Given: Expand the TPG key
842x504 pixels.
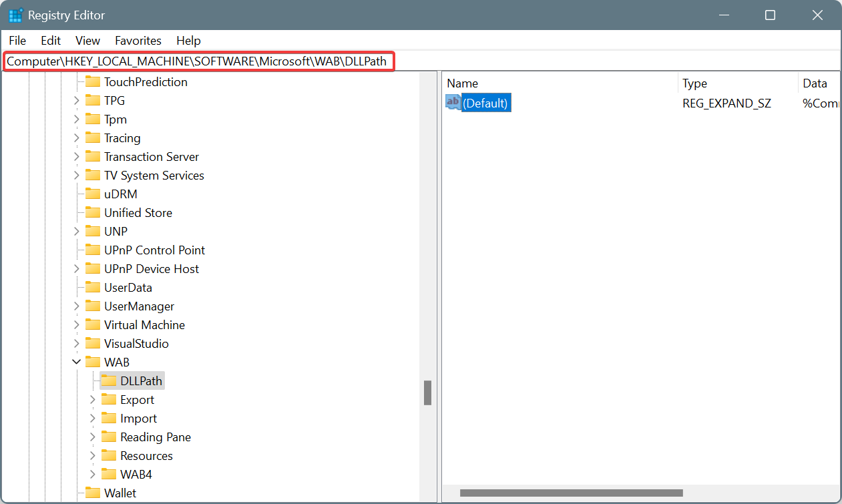Looking at the screenshot, I should click(x=77, y=101).
